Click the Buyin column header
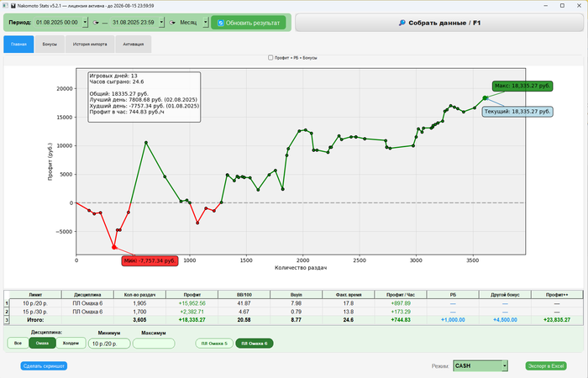The width and height of the screenshot is (588, 378). click(x=297, y=295)
